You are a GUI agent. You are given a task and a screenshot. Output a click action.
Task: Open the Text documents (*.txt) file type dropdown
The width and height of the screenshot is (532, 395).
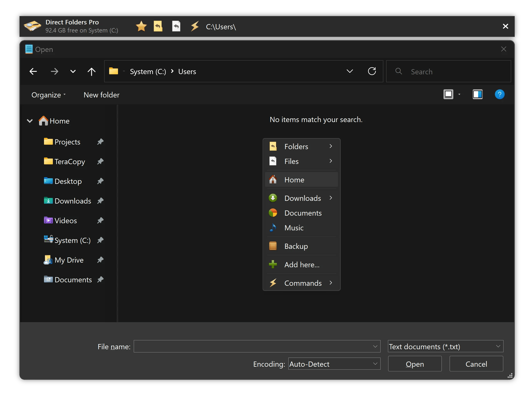click(x=445, y=347)
